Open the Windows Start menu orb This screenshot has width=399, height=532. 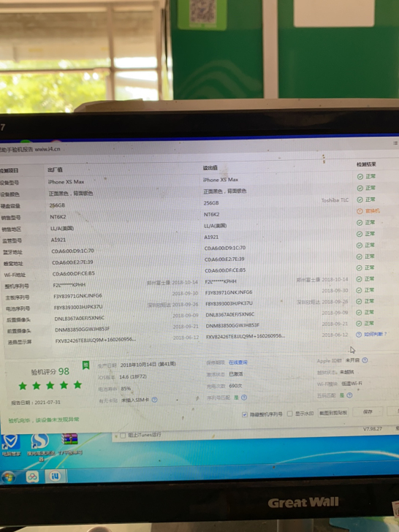click(8, 477)
